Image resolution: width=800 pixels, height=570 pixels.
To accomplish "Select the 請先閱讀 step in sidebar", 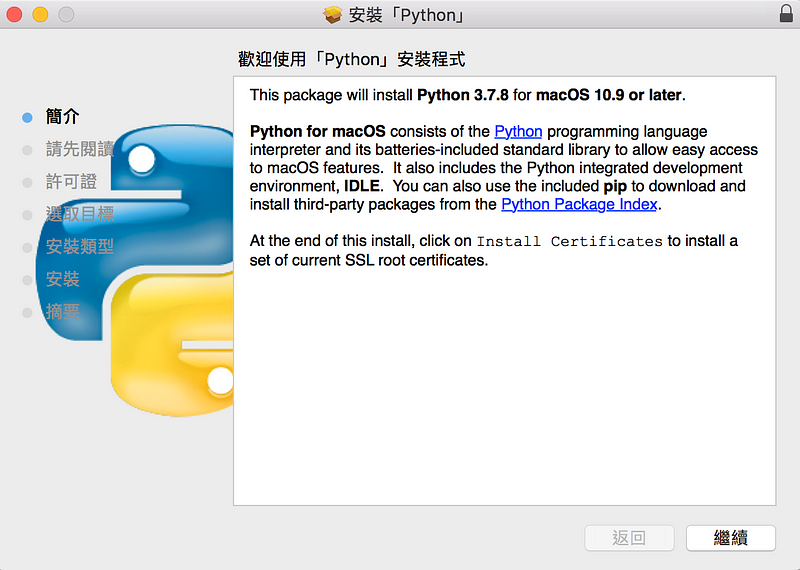I will (x=79, y=149).
